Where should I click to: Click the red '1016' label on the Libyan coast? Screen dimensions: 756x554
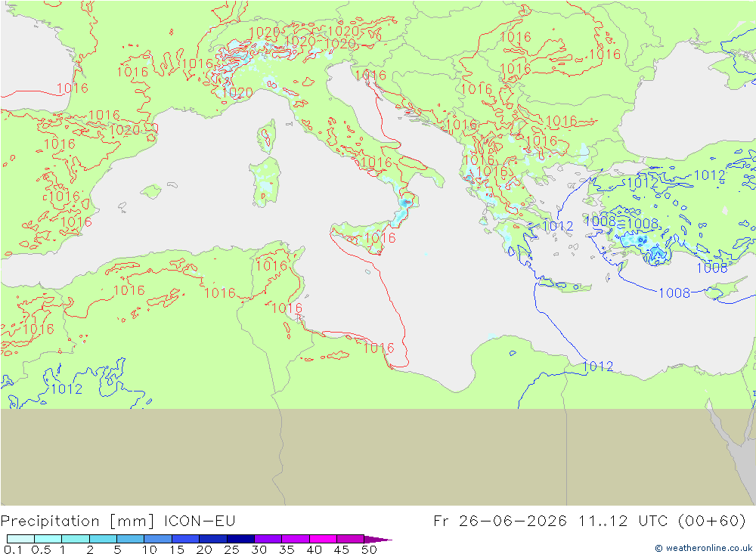coord(379,348)
